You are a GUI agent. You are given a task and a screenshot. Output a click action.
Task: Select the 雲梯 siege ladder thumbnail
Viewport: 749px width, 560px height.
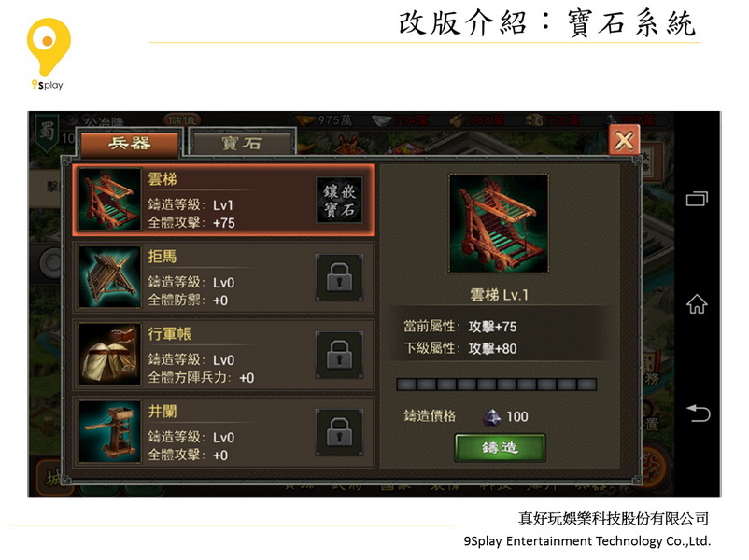pos(110,200)
